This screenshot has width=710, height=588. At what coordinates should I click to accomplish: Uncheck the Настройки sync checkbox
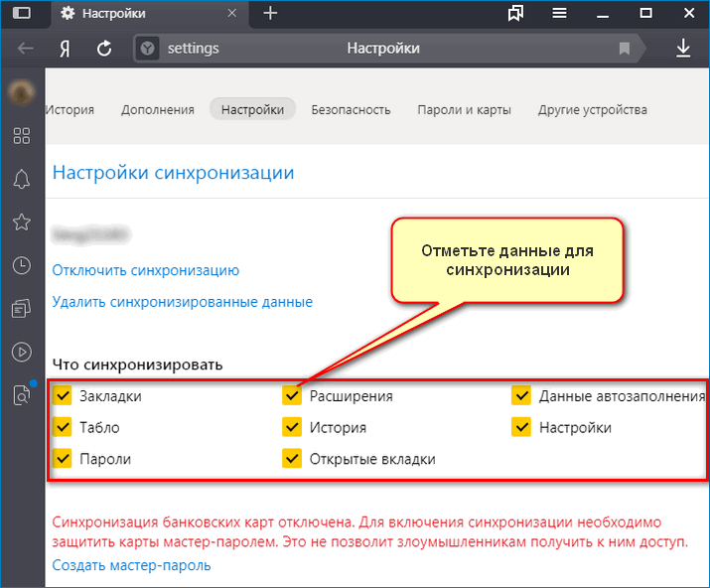pyautogui.click(x=521, y=427)
